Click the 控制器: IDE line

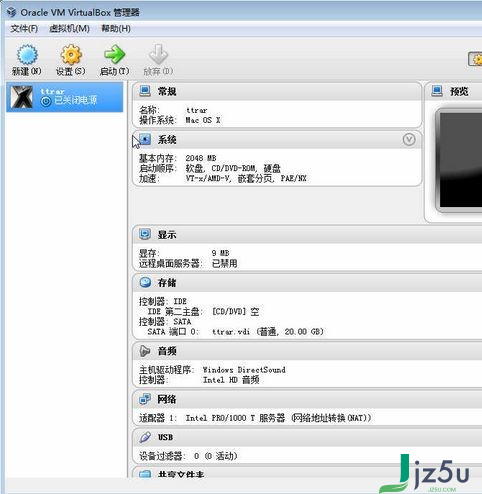(163, 301)
